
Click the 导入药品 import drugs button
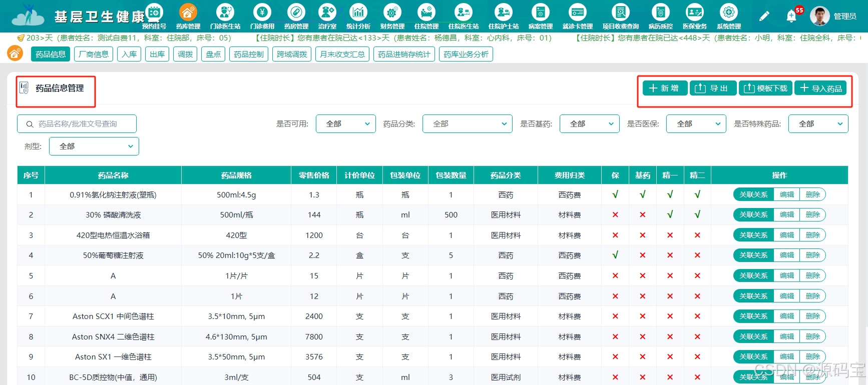tap(820, 88)
